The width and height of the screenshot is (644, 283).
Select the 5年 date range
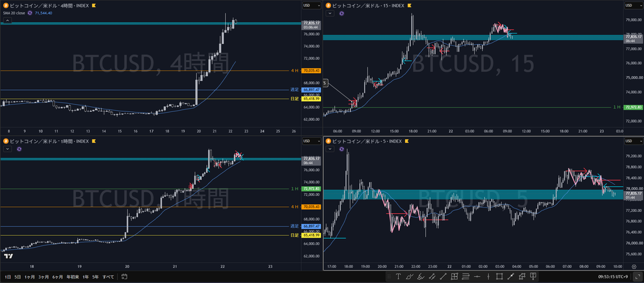click(96, 277)
